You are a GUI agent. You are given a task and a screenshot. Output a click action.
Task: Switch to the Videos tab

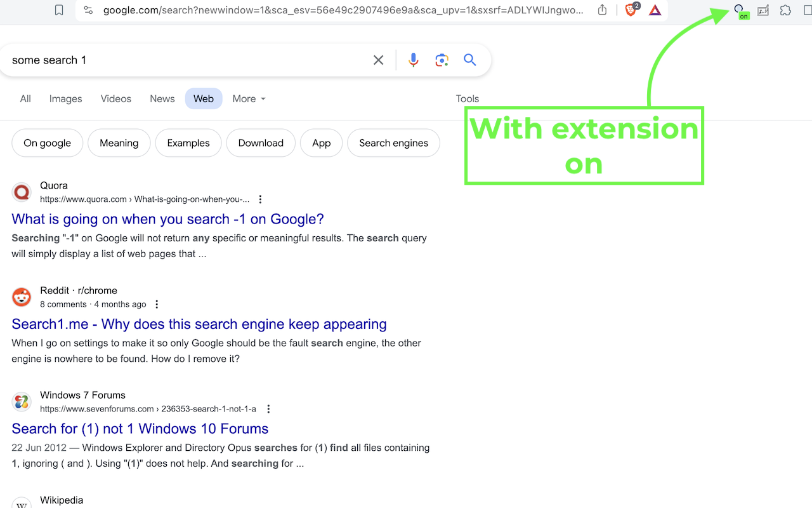pyautogui.click(x=116, y=98)
